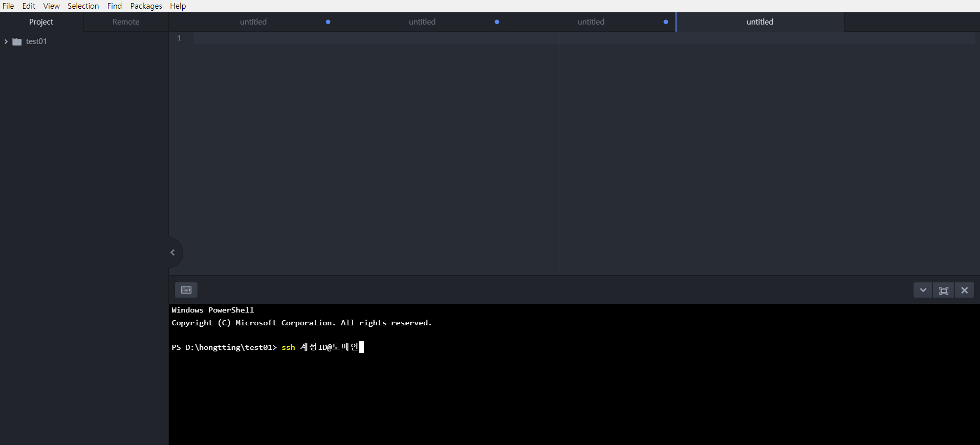Open the File menu
980x445 pixels.
coord(8,6)
